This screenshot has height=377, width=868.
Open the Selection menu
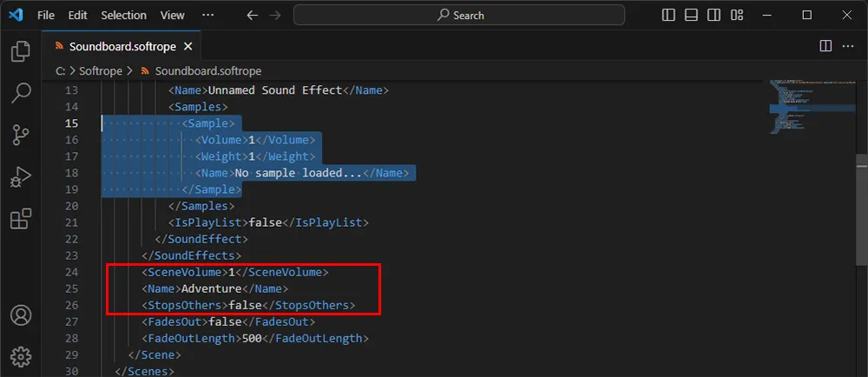point(123,16)
